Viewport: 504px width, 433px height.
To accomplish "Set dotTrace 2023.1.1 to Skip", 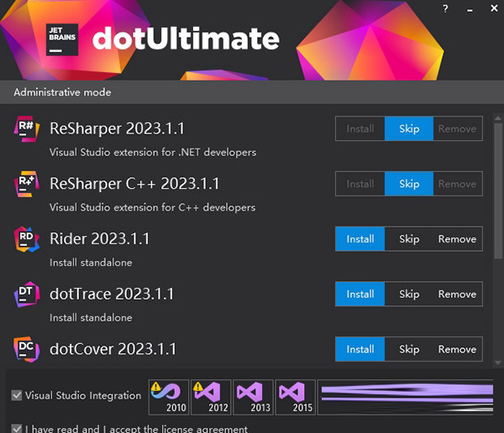I will click(409, 295).
